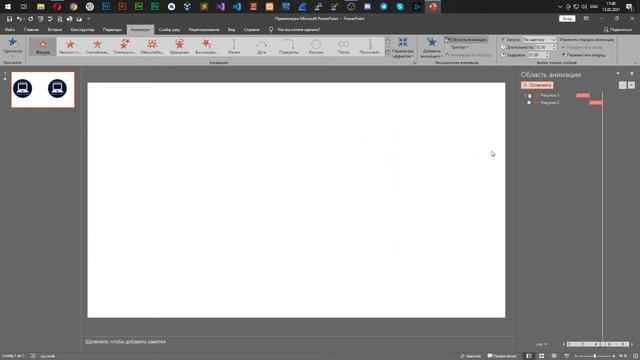The image size is (640, 360).
Task: Switch to the Слайд-шоу ribbon tab
Action: point(169,29)
